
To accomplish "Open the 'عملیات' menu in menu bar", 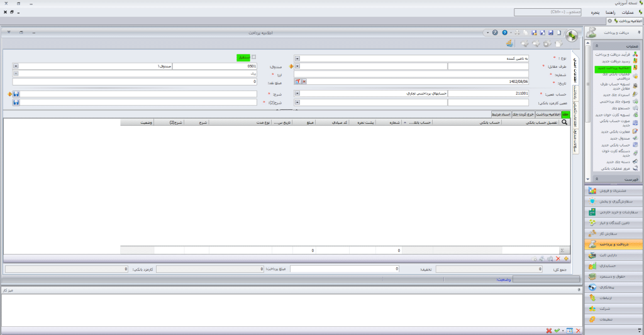I will tap(628, 13).
